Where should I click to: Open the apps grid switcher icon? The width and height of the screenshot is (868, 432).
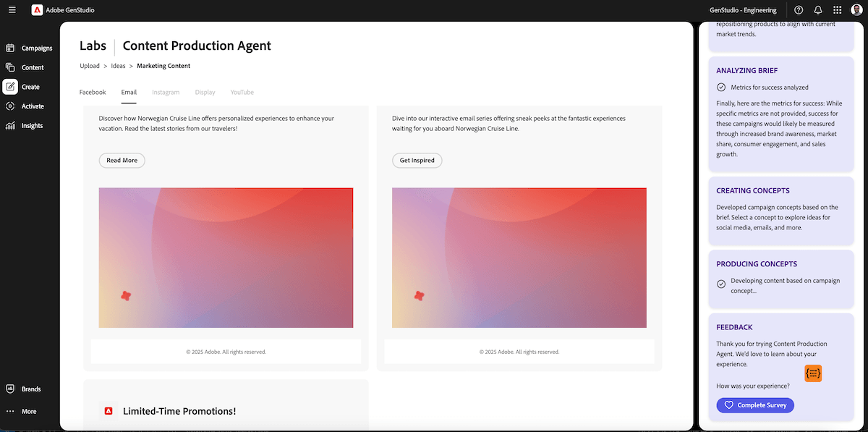[x=838, y=10]
